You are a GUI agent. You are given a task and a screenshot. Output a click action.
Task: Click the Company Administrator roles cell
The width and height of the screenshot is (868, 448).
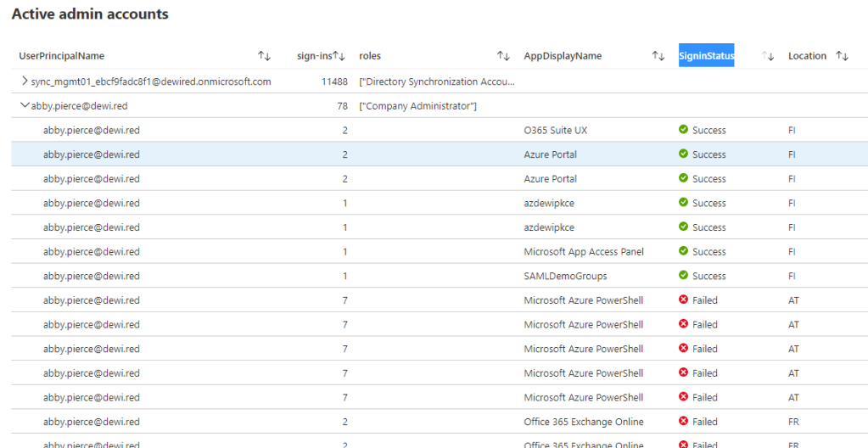(417, 106)
